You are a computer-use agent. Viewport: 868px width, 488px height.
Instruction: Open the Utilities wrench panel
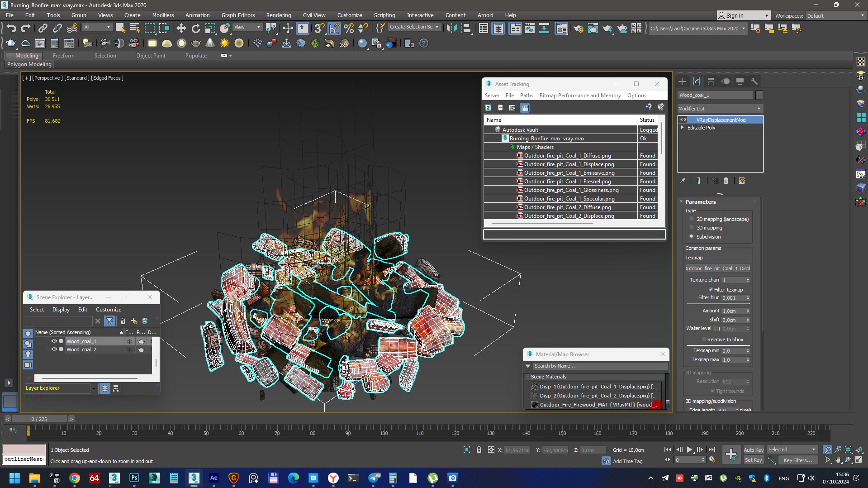754,81
